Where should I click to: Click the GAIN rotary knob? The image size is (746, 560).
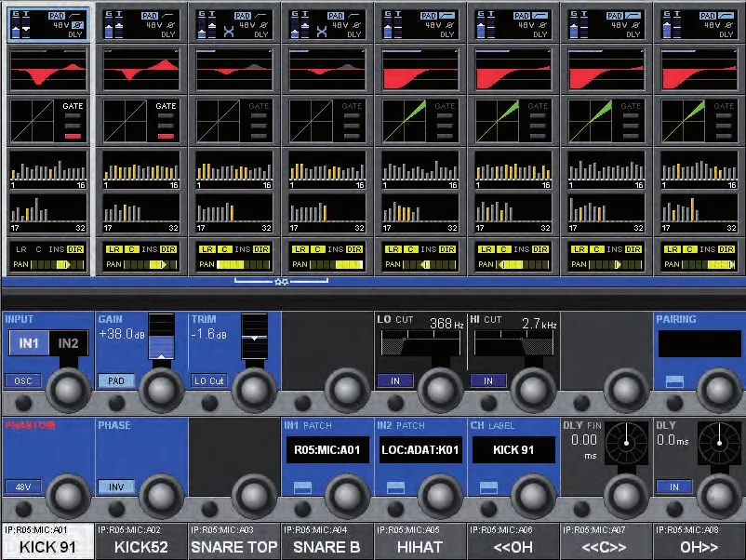161,390
